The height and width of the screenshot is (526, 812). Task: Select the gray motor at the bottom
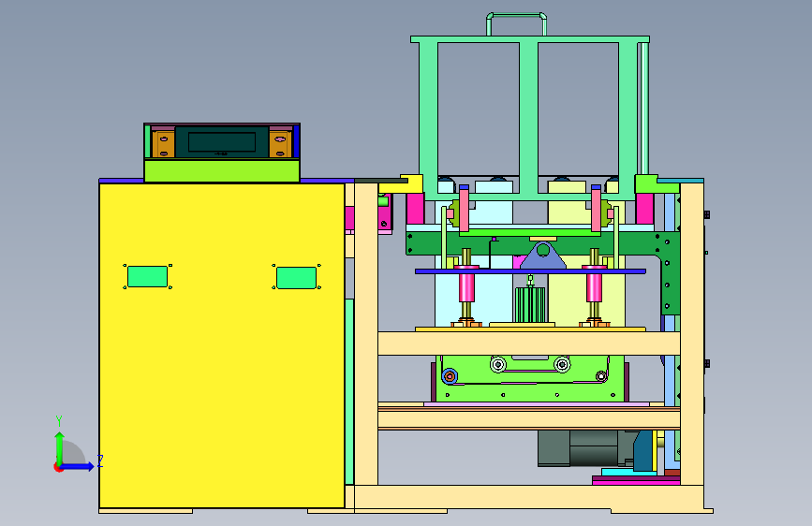[585, 447]
